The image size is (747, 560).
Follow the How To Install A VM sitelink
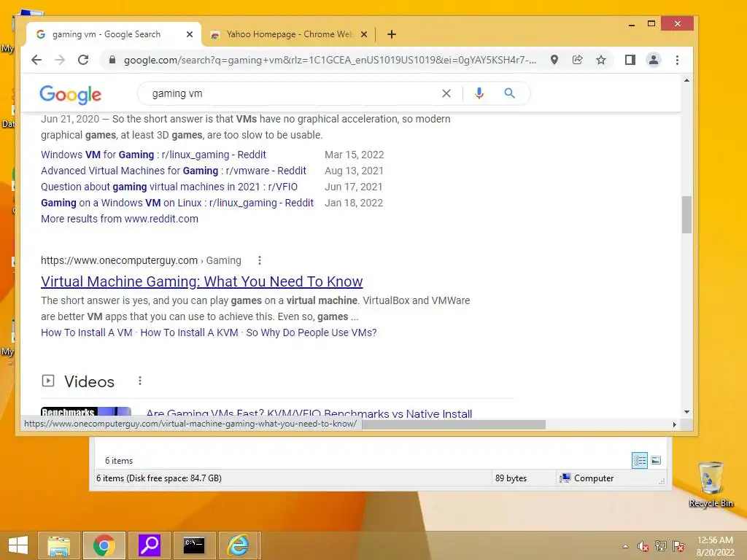coord(87,332)
